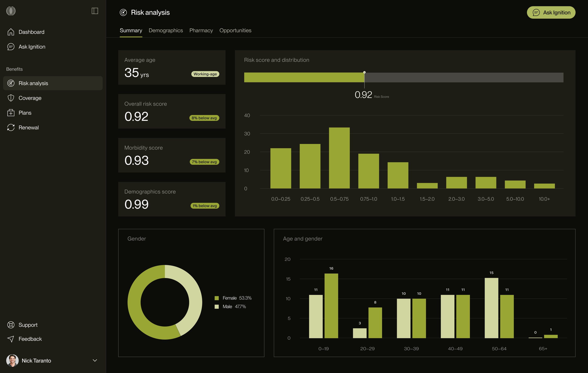Click the Plans medical kit icon
The height and width of the screenshot is (373, 588).
11,113
